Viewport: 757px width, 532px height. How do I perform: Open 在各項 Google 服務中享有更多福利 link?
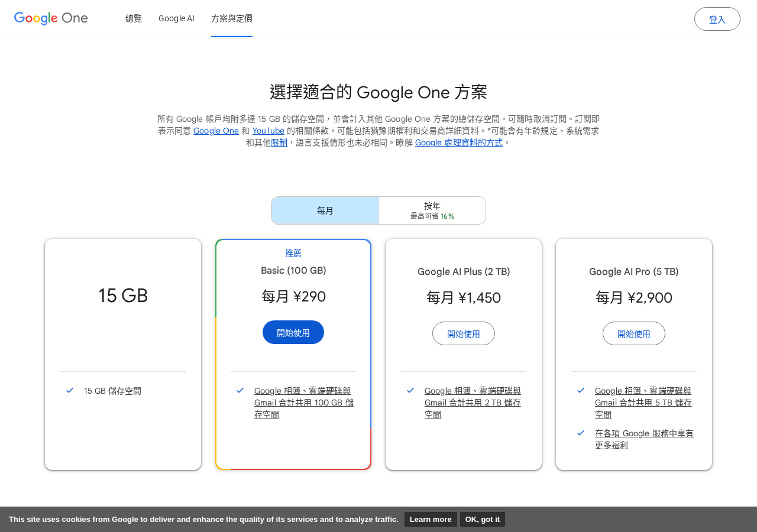pos(644,439)
